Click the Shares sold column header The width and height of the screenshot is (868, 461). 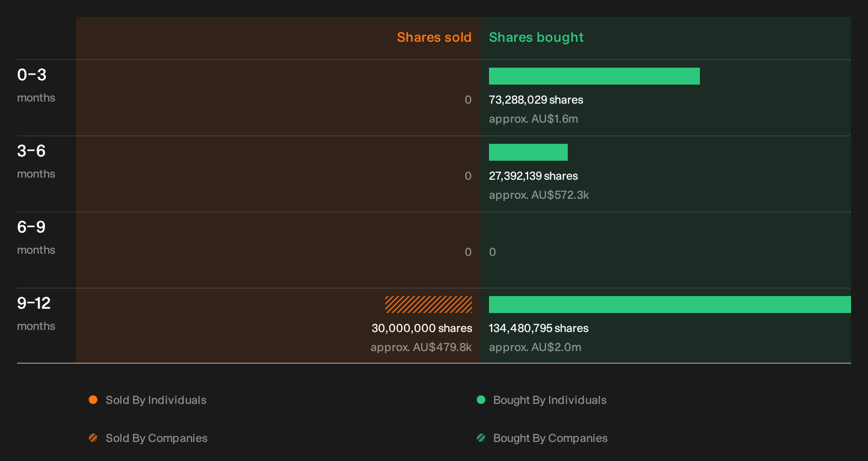point(434,38)
